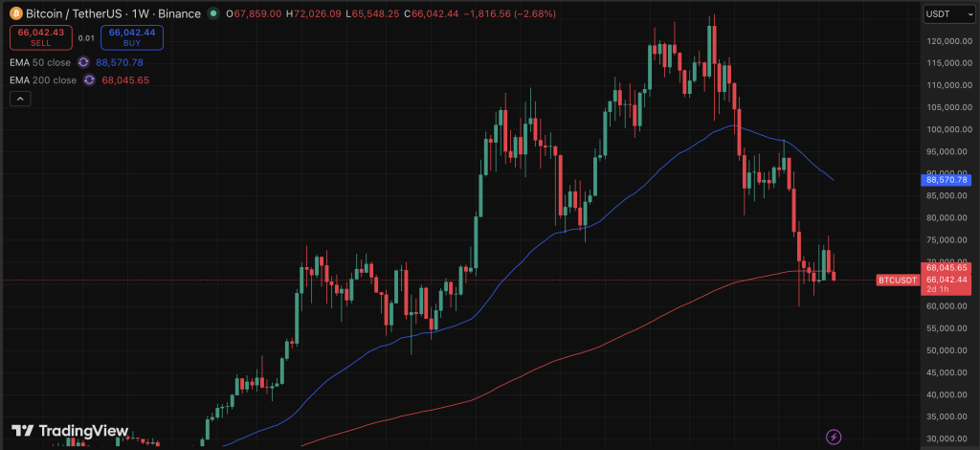Screen dimensions: 980x450
Task: Click the 0.01 spread value between Sell and Buy
Action: pyautogui.click(x=86, y=38)
